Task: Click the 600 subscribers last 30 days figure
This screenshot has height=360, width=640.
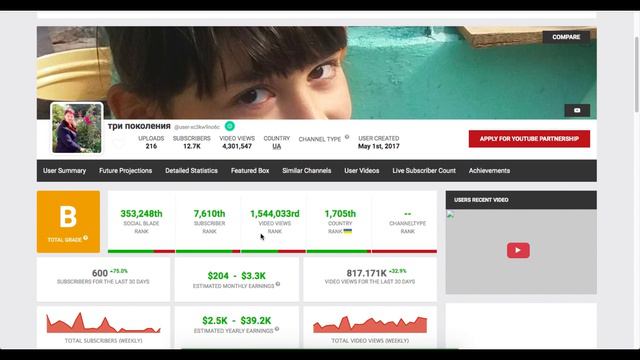Action: [100, 273]
